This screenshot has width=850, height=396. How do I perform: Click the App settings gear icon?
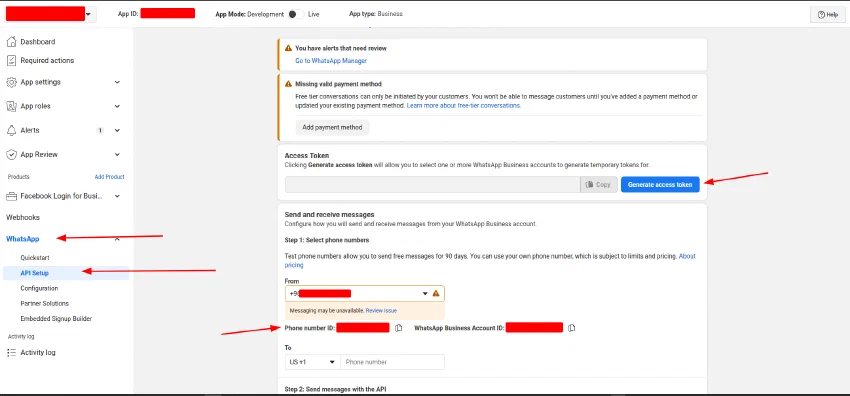click(11, 82)
